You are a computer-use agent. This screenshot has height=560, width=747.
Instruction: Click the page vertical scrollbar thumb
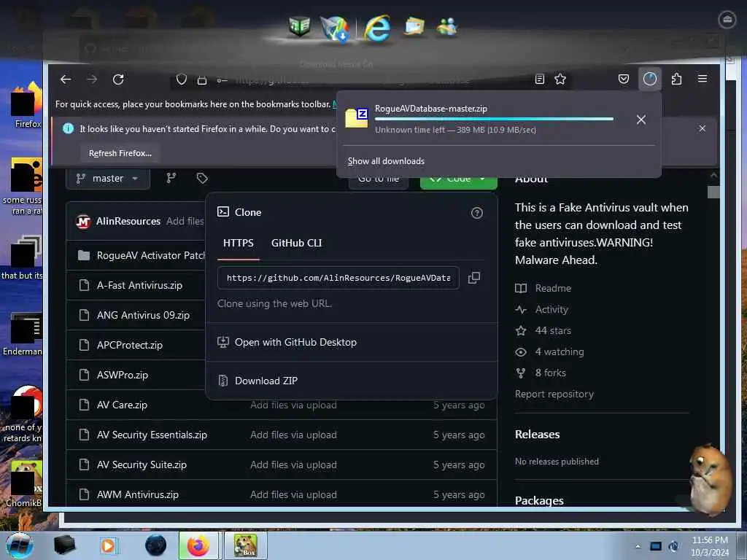(713, 192)
